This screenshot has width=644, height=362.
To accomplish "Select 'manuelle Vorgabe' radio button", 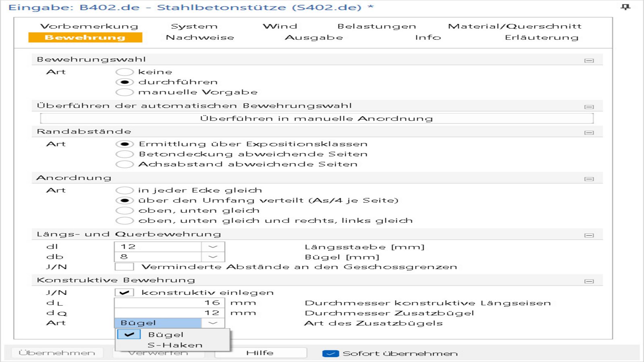I will pos(124,92).
